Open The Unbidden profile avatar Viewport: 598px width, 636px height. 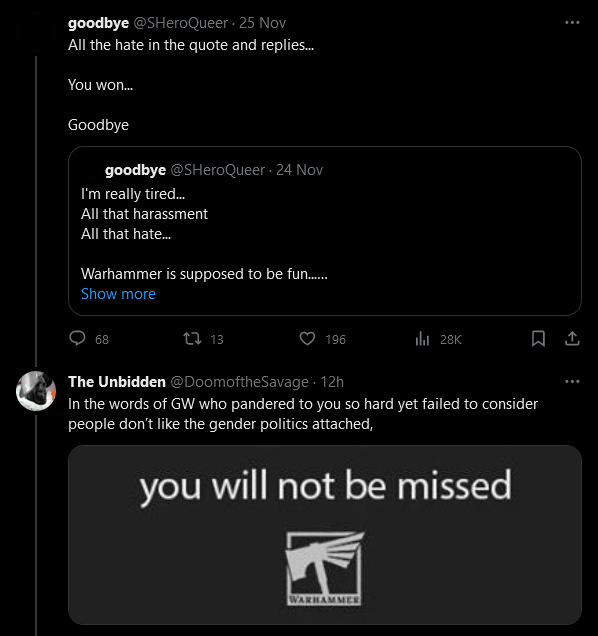pos(36,391)
